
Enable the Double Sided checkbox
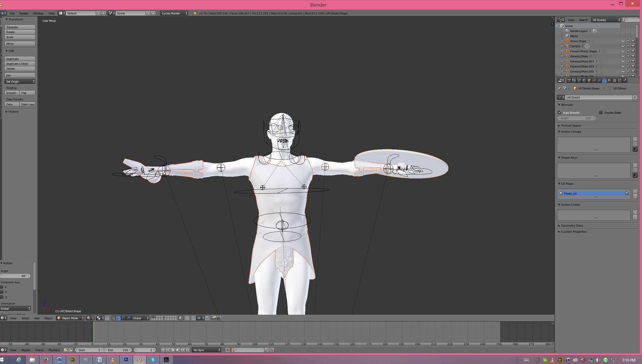pyautogui.click(x=601, y=112)
